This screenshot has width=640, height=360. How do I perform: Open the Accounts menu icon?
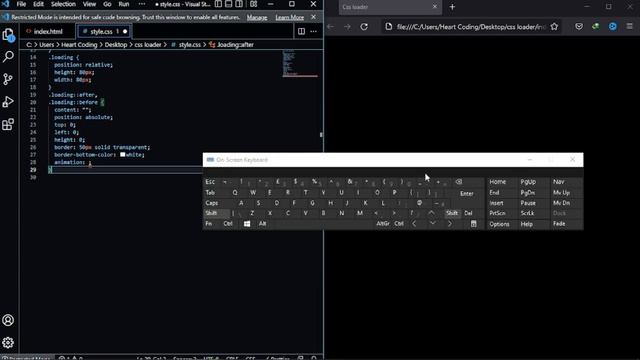tap(8, 320)
